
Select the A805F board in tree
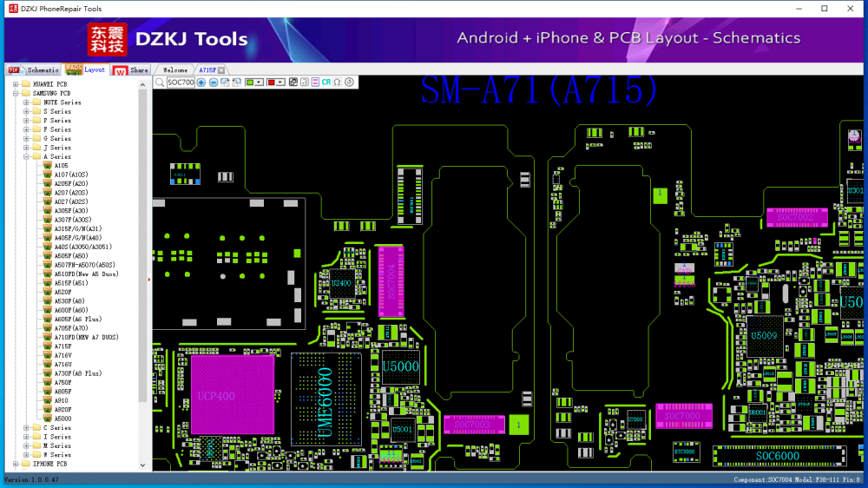[x=62, y=392]
